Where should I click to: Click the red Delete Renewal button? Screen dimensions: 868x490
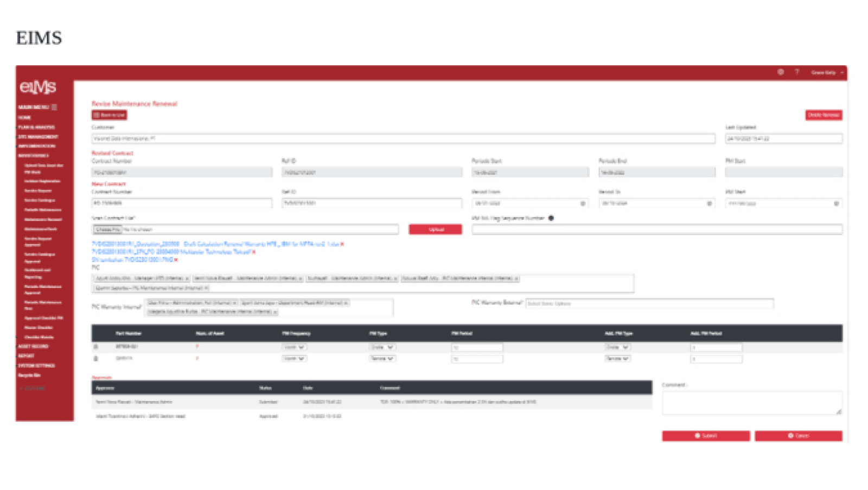pos(824,115)
